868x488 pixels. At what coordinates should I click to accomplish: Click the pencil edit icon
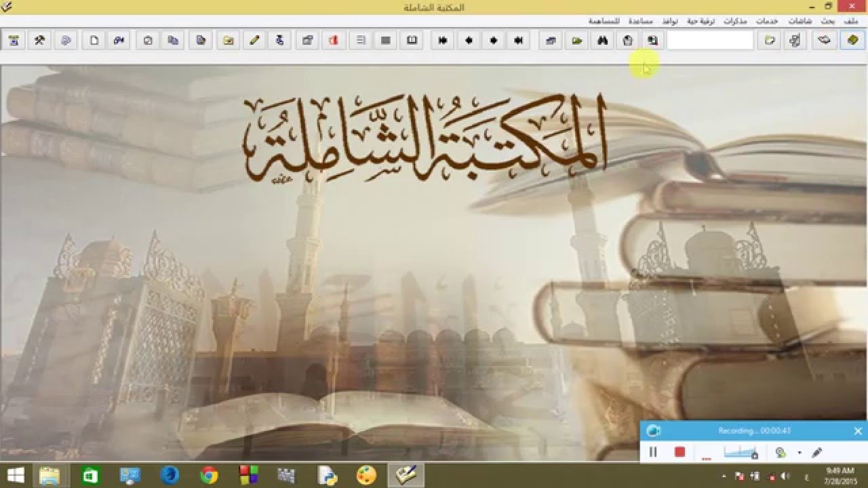pyautogui.click(x=254, y=41)
